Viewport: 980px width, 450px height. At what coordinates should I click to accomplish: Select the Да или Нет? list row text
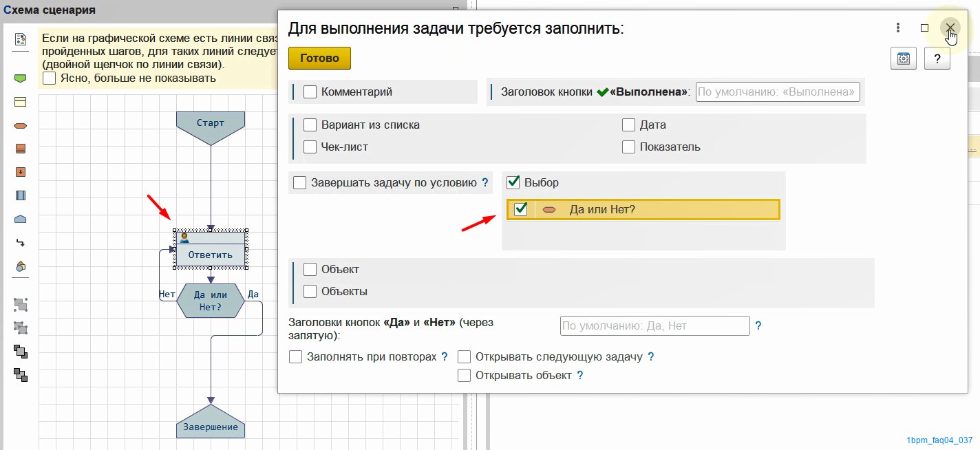[x=602, y=209]
